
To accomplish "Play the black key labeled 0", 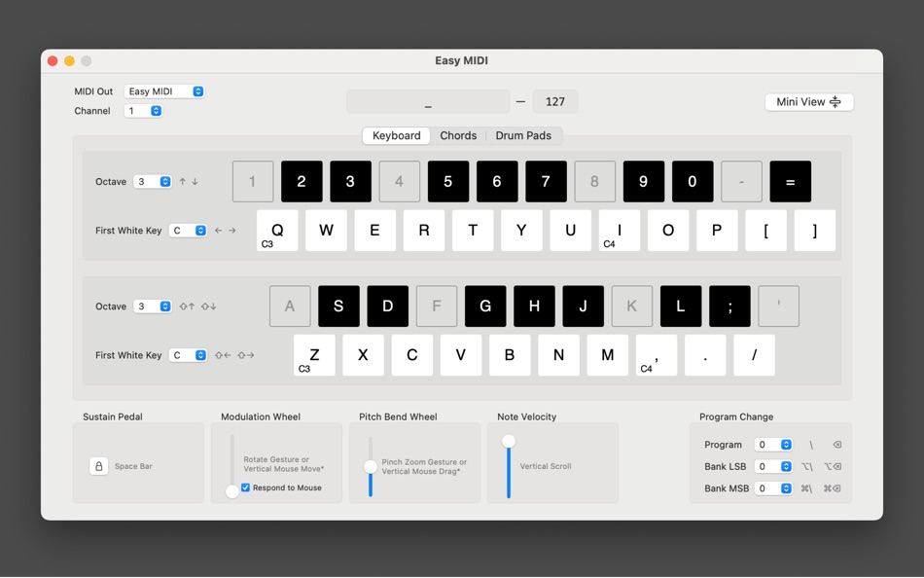I will point(693,182).
